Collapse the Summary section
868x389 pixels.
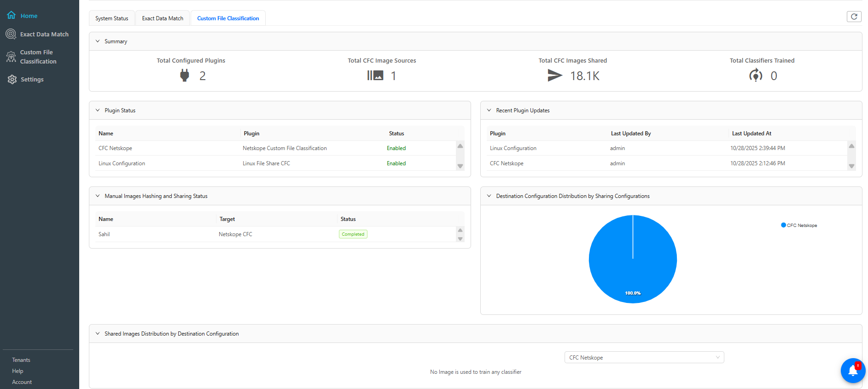click(x=98, y=41)
